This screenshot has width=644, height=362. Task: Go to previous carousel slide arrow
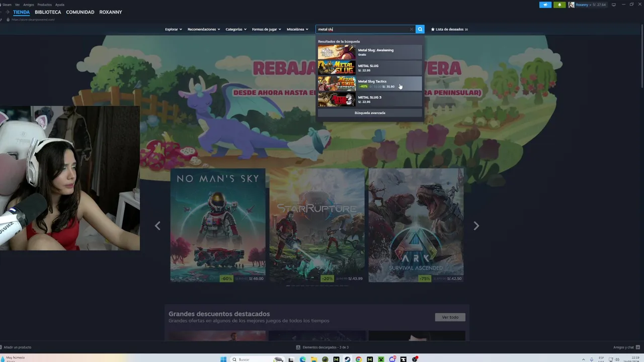(x=157, y=226)
